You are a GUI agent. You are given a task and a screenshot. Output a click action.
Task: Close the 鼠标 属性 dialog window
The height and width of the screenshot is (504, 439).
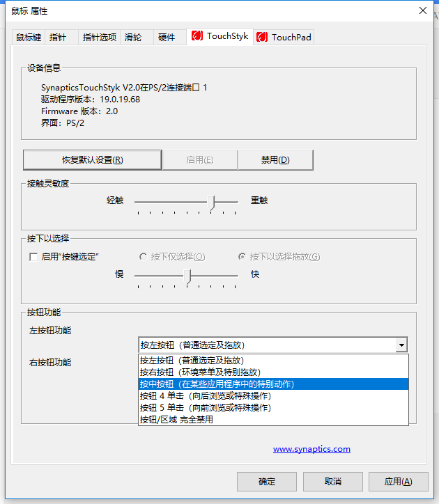(x=422, y=10)
